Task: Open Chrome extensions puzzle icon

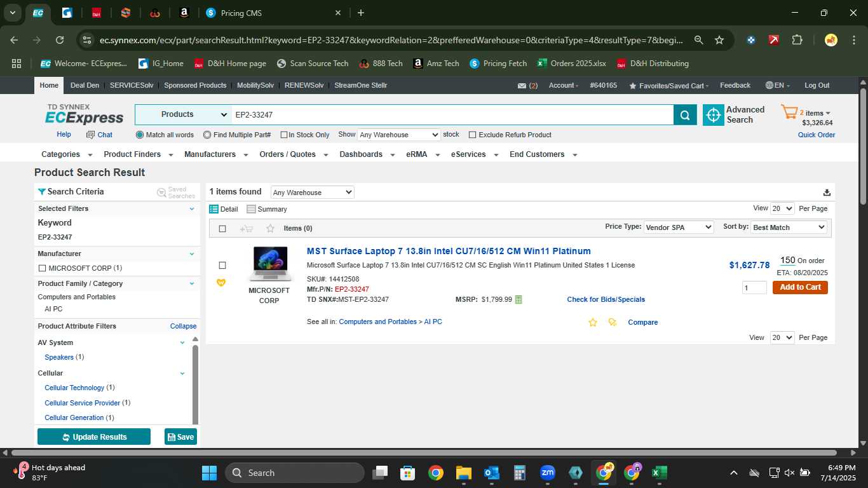Action: (x=797, y=40)
